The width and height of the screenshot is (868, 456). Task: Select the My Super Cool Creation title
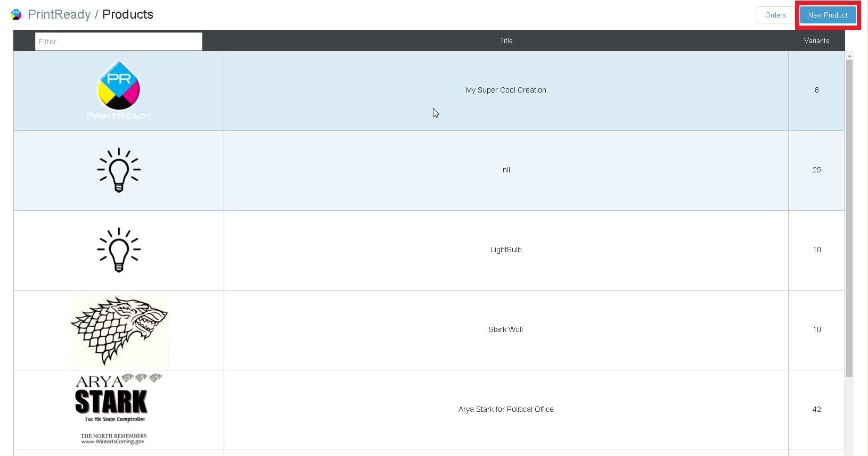coord(506,90)
